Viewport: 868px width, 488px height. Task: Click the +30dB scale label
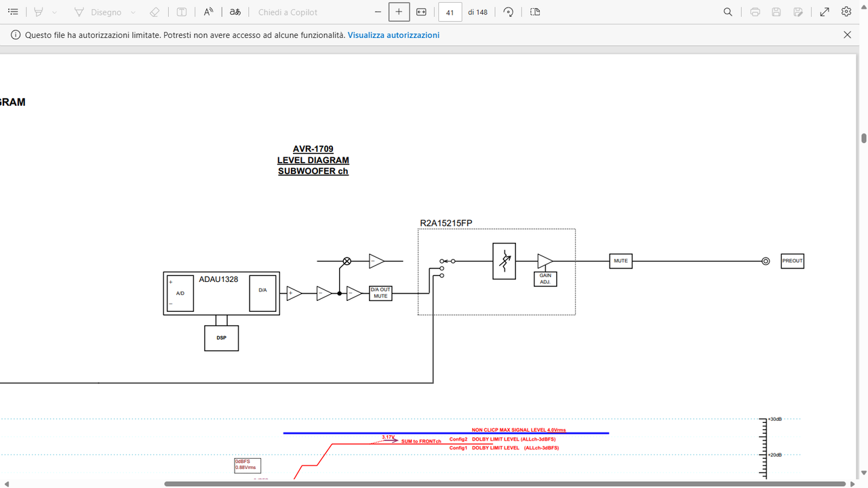tap(774, 420)
